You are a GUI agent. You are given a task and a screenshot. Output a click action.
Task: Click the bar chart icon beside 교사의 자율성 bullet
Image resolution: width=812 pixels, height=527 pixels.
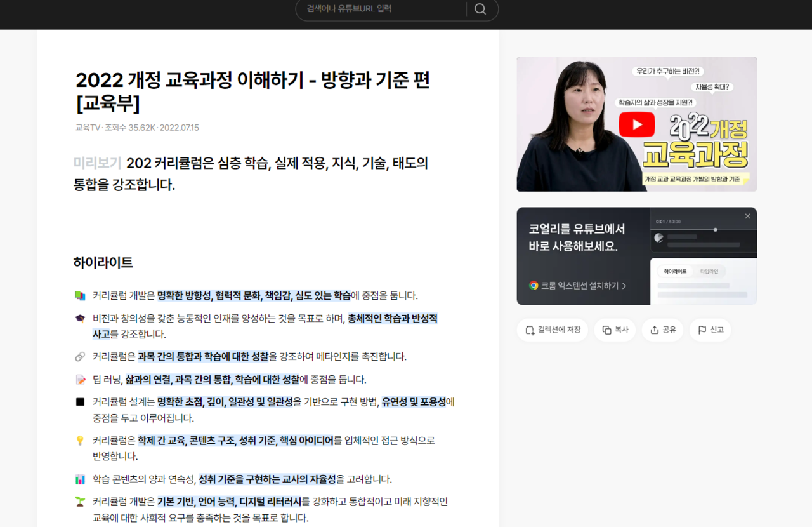[x=79, y=479]
